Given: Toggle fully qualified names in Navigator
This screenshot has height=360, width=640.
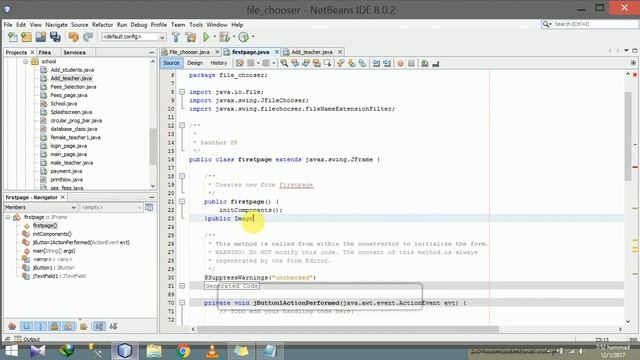Looking at the screenshot, I should 84,326.
